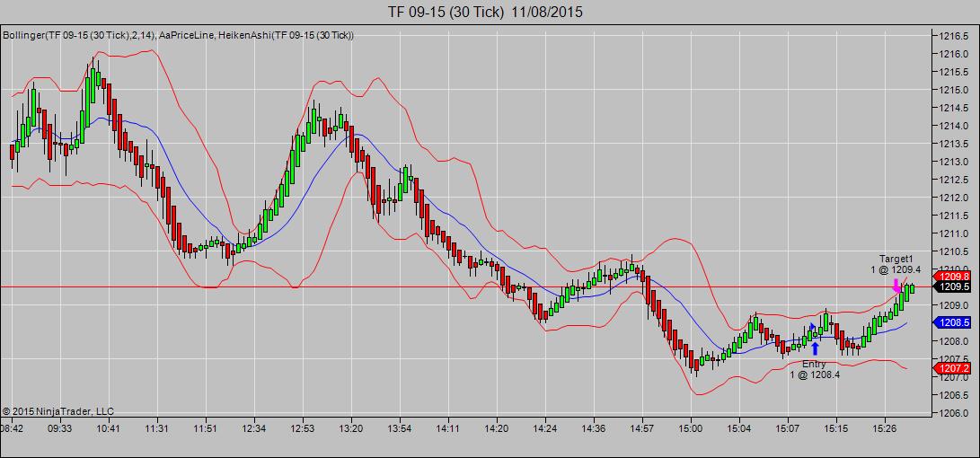Viewport: 980px width, 458px height.
Task: Select the black 1209.5 current price tag
Action: point(951,286)
